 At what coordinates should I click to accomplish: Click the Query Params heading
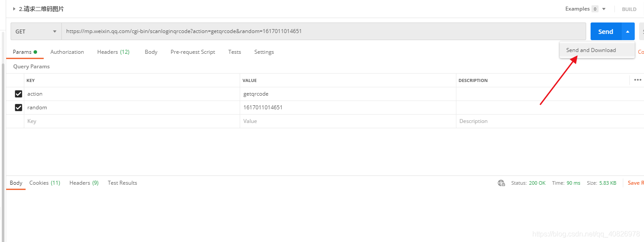(x=31, y=67)
